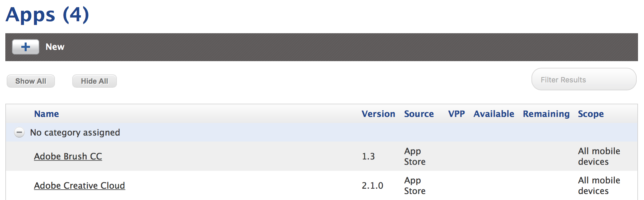Sort apps by the VPP column

point(456,114)
